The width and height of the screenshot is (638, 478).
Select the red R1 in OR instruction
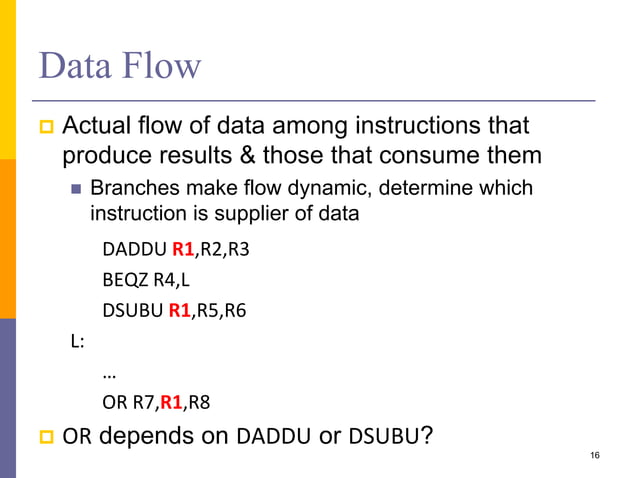(171, 402)
